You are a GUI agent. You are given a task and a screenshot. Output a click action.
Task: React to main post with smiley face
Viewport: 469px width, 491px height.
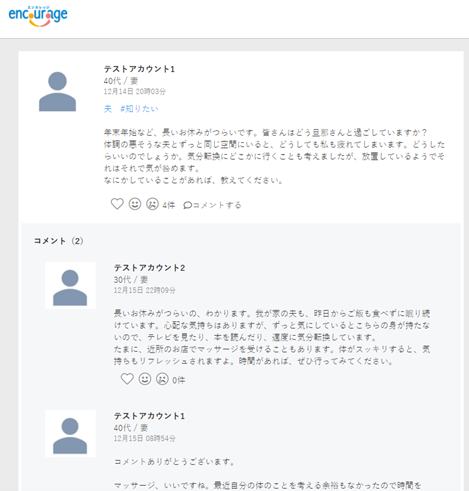tap(135, 204)
